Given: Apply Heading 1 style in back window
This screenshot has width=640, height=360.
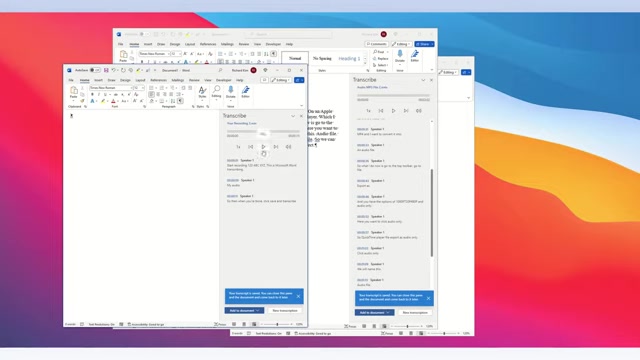Looking at the screenshot, I should coord(349,58).
